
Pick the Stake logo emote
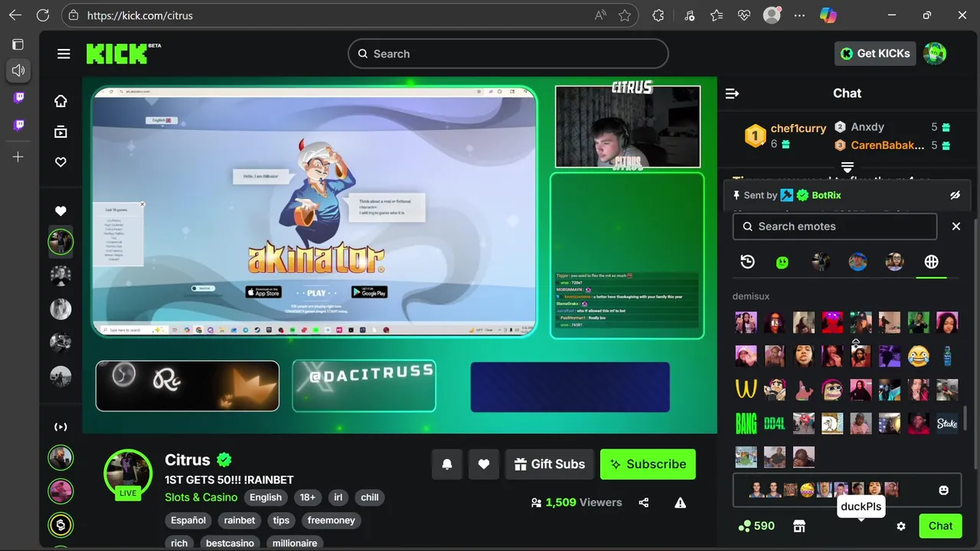click(x=947, y=423)
